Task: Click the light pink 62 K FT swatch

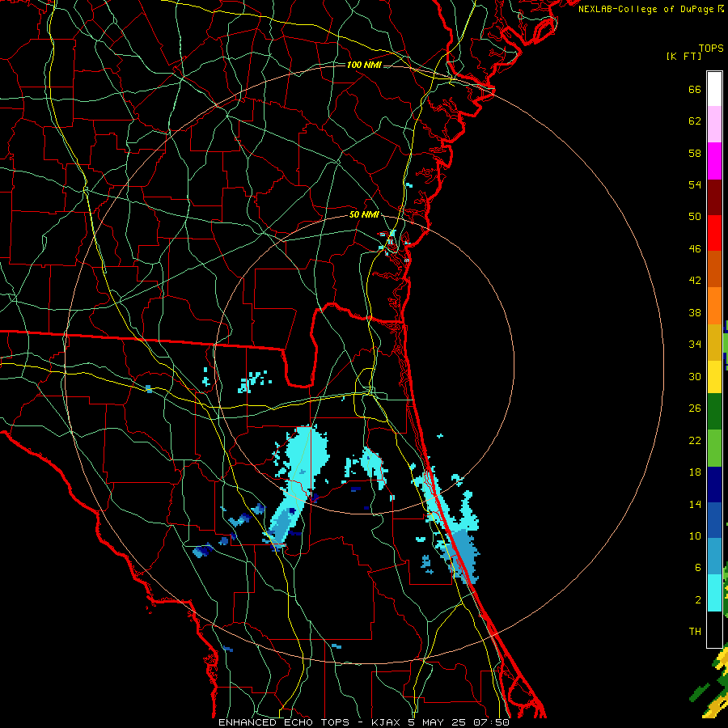Action: (714, 124)
